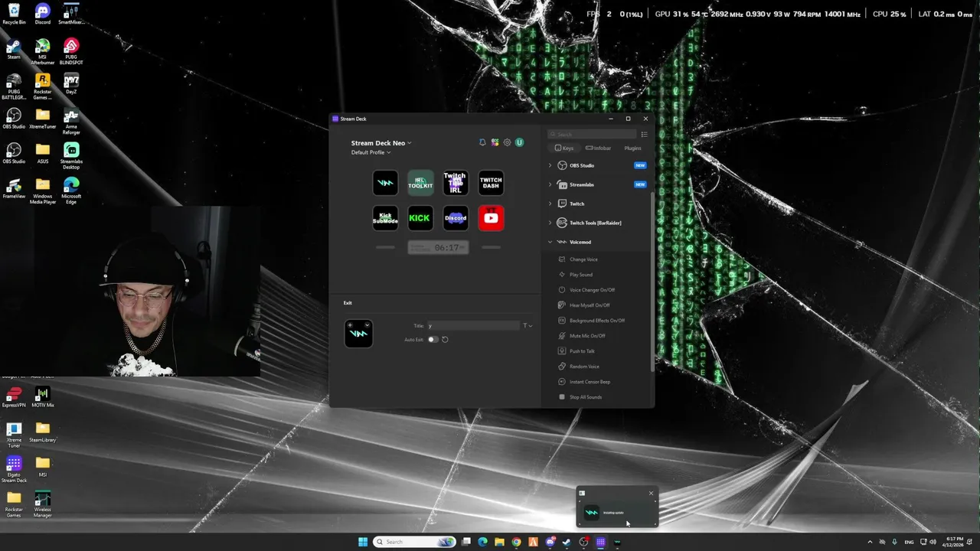Switch to the Keys tab
Image resolution: width=980 pixels, height=551 pixels.
point(564,148)
